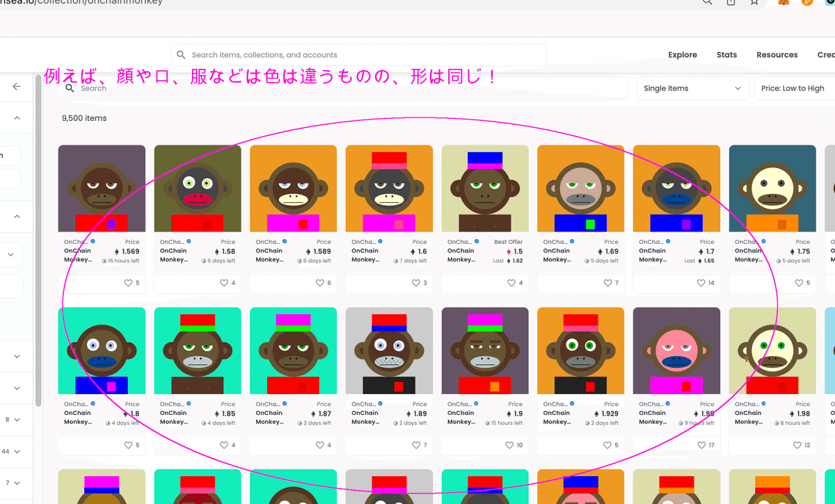Open Resources in the top navigation
The image size is (835, 504).
[777, 55]
